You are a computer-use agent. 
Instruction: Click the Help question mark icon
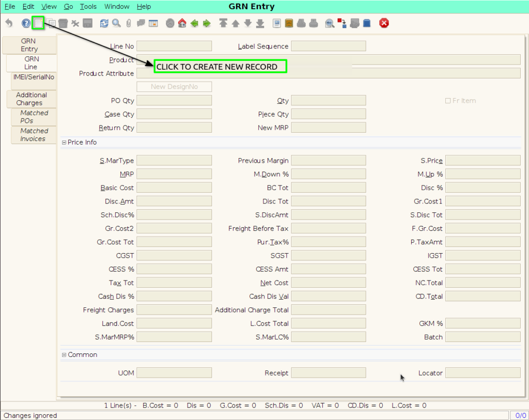(26, 23)
